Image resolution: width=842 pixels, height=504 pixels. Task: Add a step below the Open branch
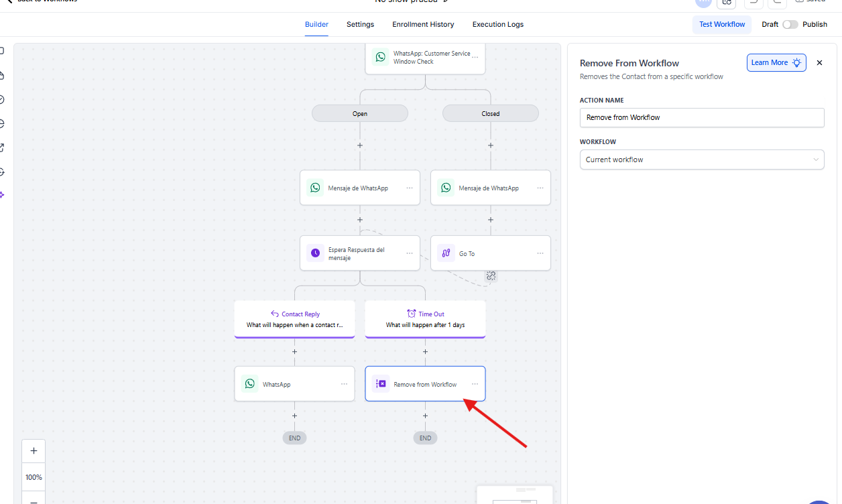[360, 145]
